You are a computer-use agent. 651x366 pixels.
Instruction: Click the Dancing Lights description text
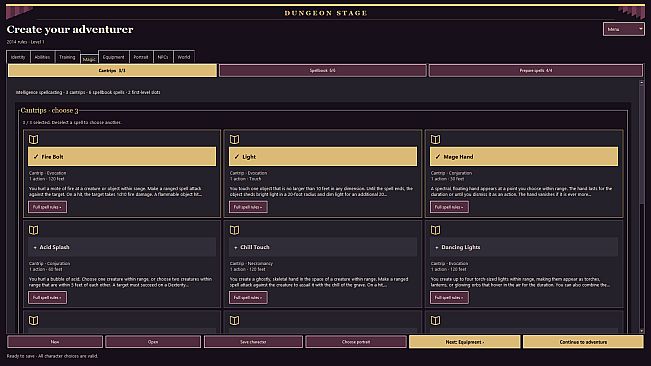click(521, 282)
